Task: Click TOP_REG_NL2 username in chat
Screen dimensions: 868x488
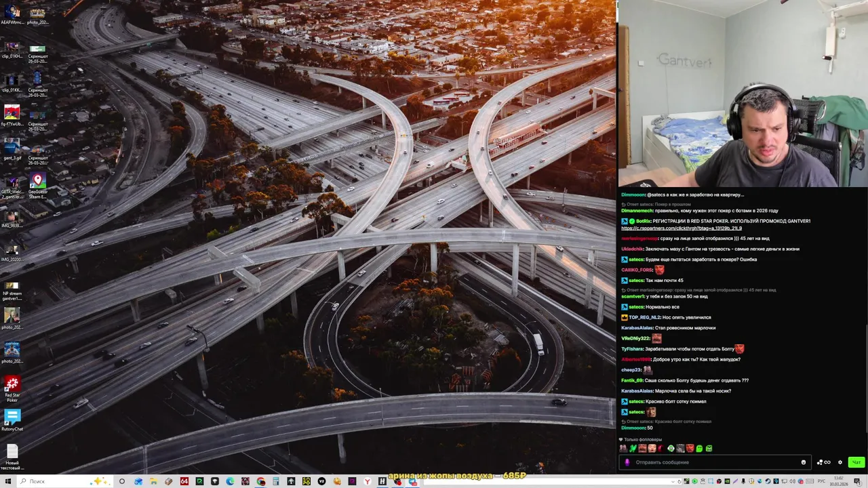Action: (644, 317)
